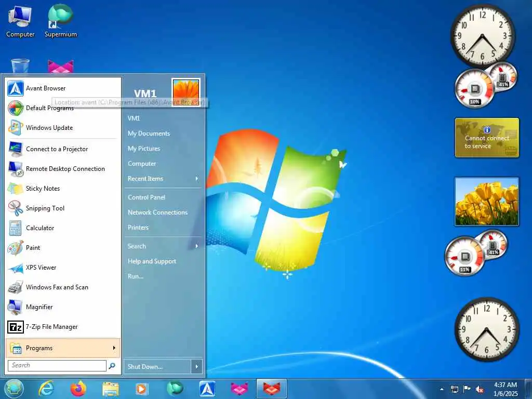
Task: Open Printers from the Start menu
Action: [x=138, y=228]
